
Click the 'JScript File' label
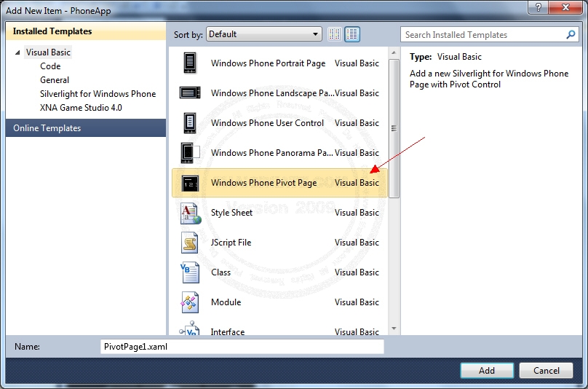pos(231,243)
